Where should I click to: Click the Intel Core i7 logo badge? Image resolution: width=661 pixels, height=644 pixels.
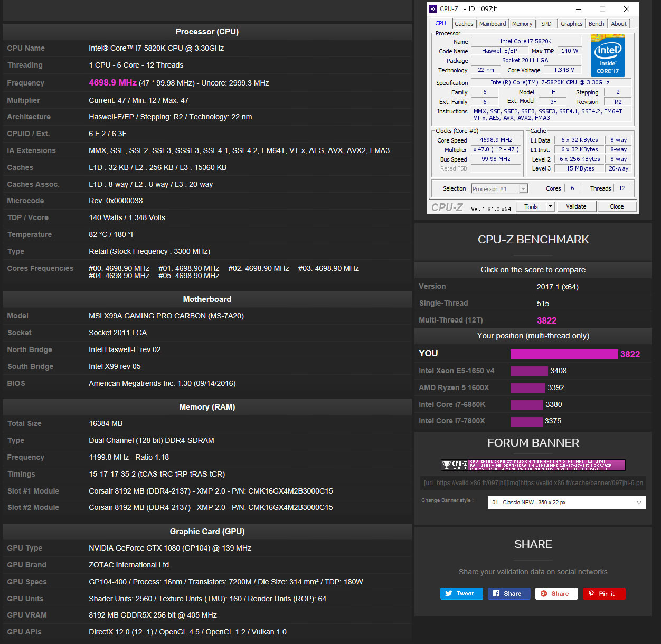(608, 55)
